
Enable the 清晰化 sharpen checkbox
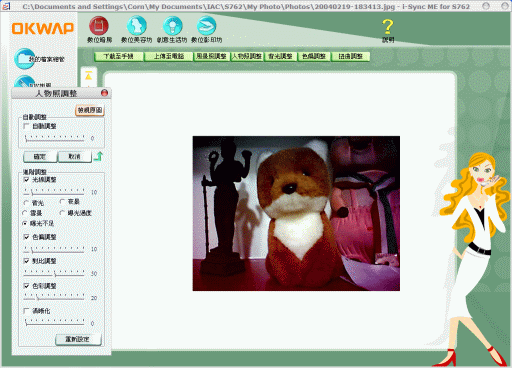tap(26, 311)
